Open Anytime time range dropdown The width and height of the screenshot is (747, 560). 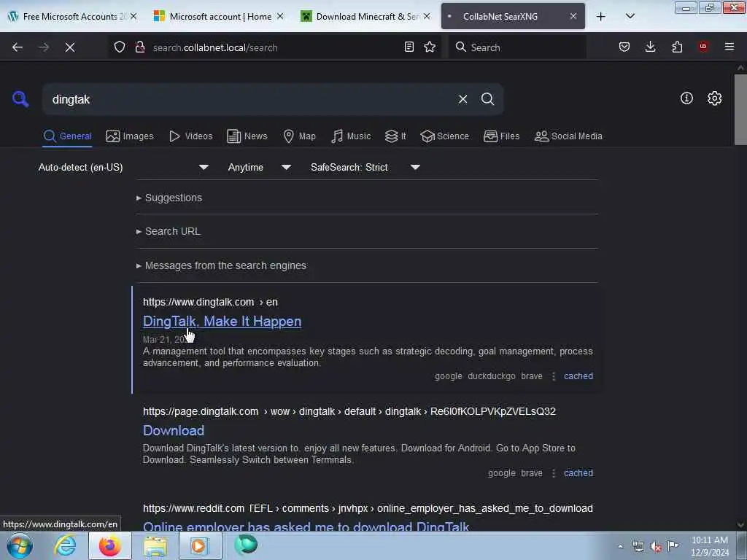(259, 167)
